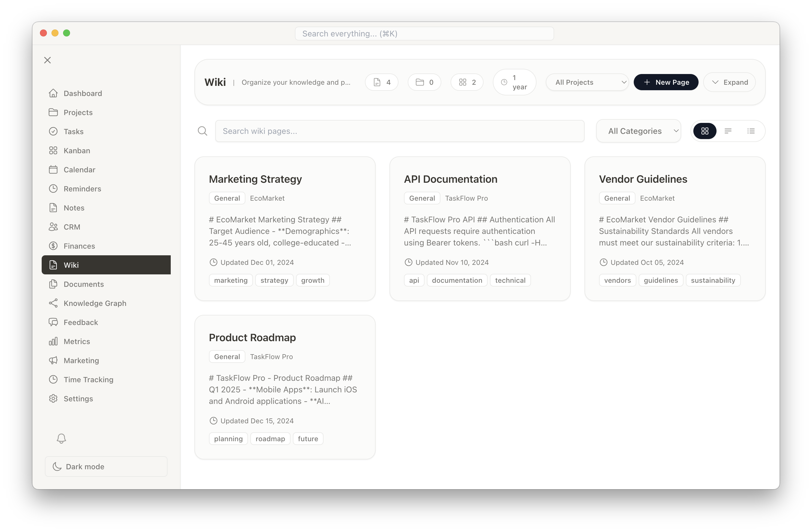Click the folders count stat showing 0

point(425,82)
